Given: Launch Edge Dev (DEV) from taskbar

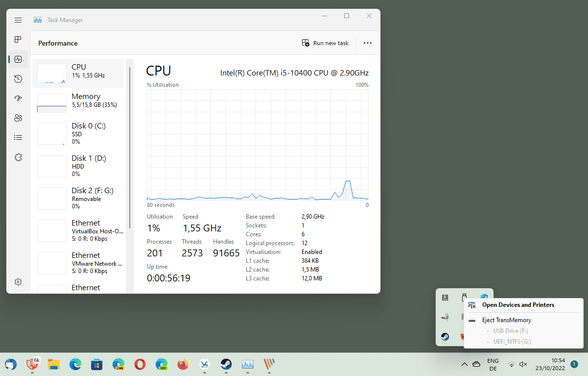Looking at the screenshot, I should [x=162, y=364].
